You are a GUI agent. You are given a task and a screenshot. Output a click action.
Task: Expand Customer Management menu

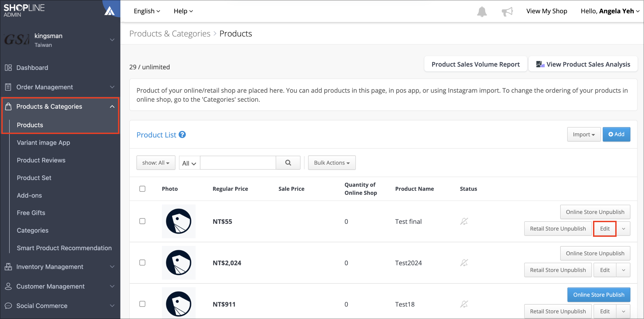coord(112,286)
